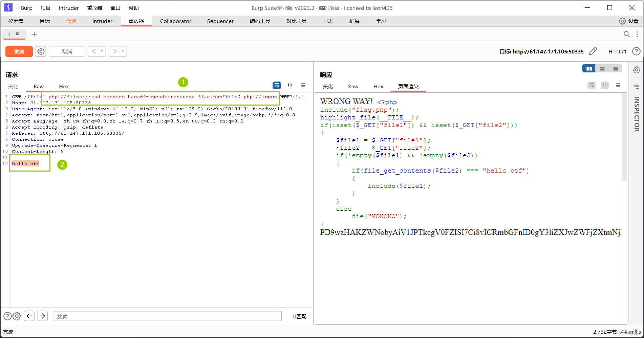
Task: Toggle request line wrap icon
Action: point(277,85)
